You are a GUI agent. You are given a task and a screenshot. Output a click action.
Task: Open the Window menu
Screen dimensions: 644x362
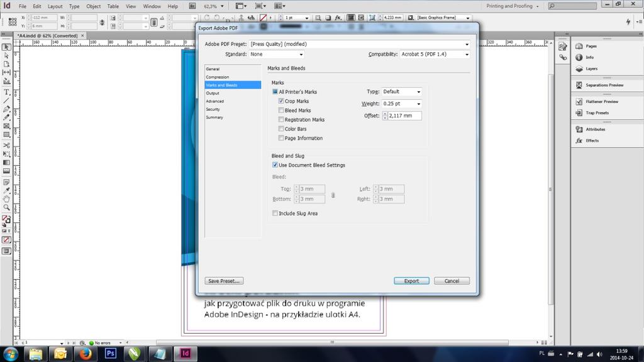[152, 6]
